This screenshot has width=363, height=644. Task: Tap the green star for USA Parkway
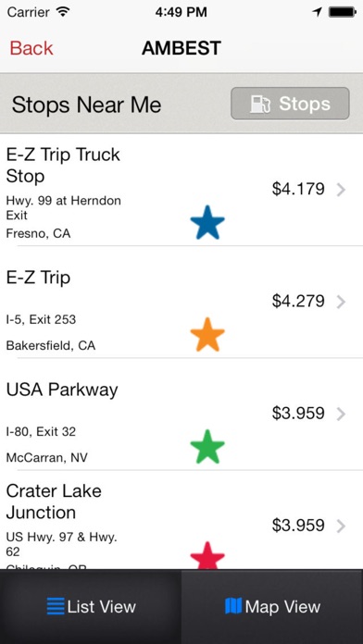point(207,446)
